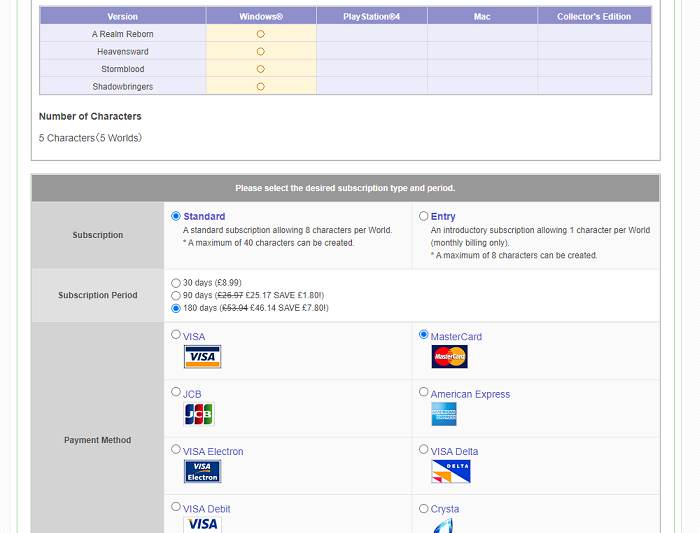Click the circle mark in Heavensward row

click(261, 51)
